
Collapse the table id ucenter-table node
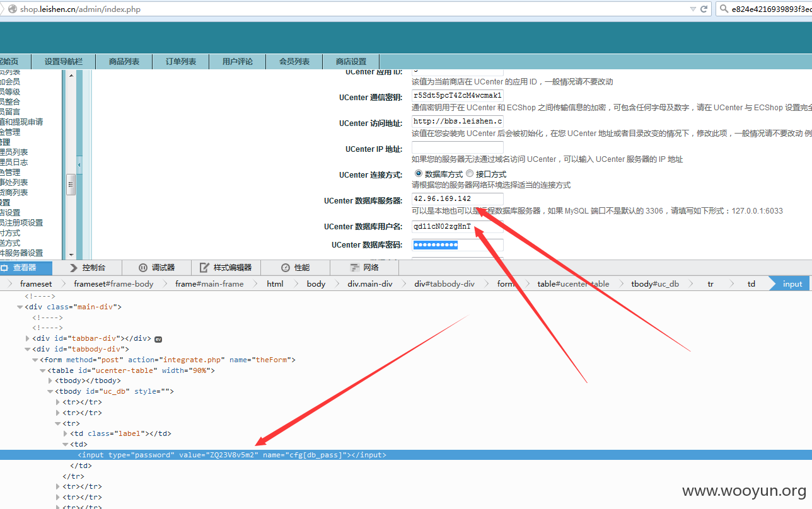[42, 370]
